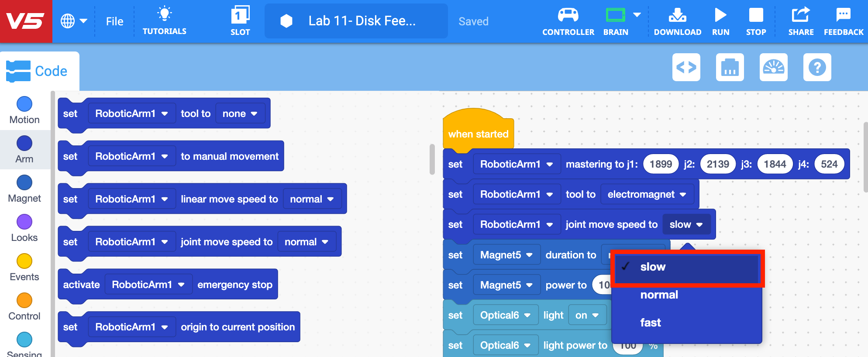Select the Events block category
Screen dimensions: 868x357
pos(24,268)
